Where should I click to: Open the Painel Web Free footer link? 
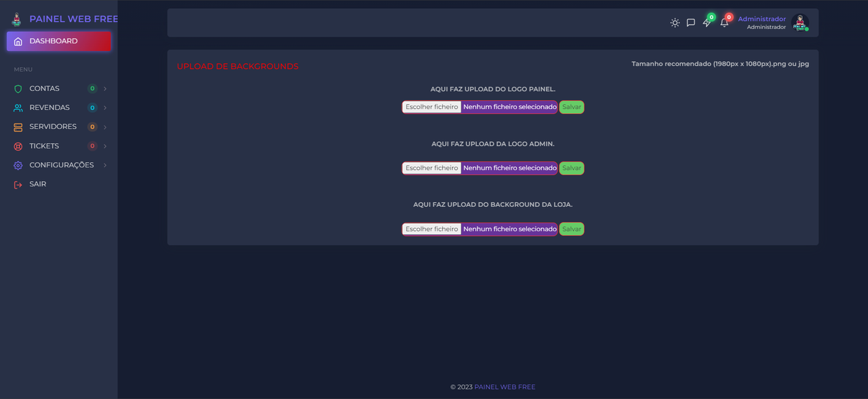tap(505, 387)
